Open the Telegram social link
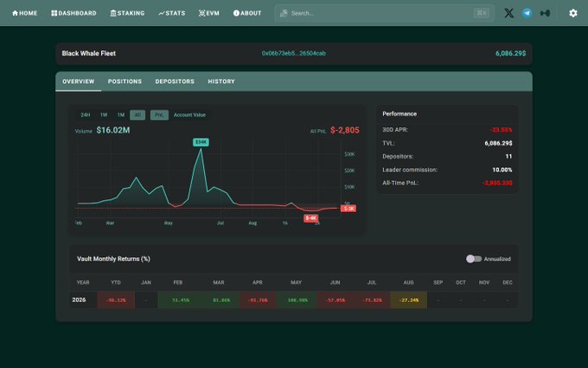The height and width of the screenshot is (368, 588). pos(527,13)
